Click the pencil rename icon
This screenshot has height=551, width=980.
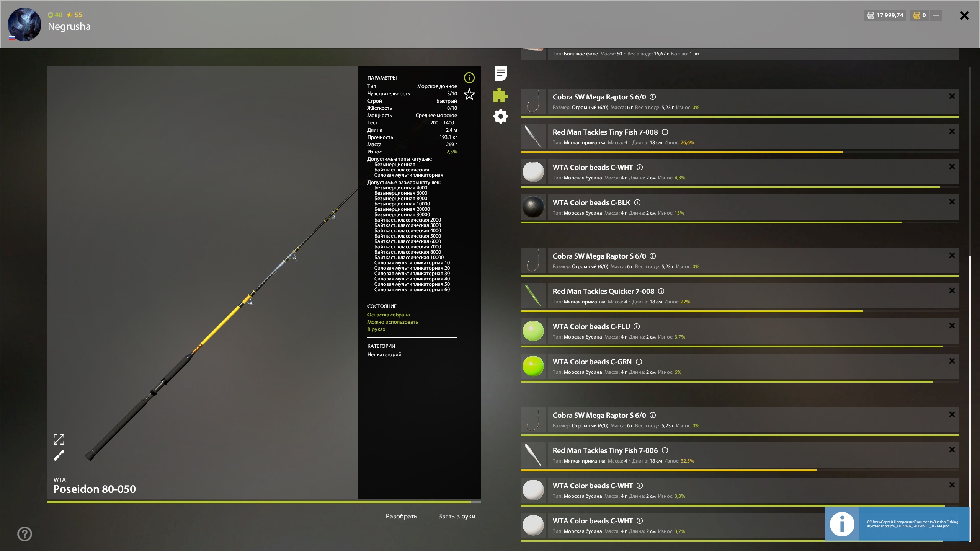pos(59,455)
